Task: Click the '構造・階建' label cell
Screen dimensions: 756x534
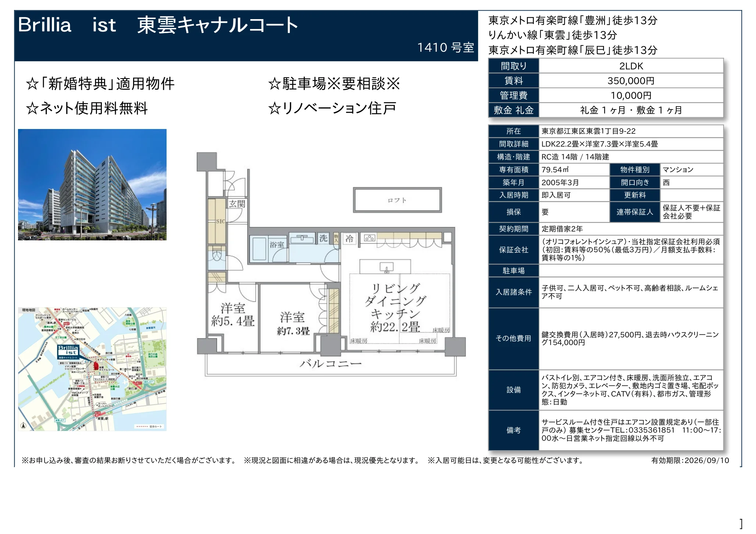Action: coord(514,157)
